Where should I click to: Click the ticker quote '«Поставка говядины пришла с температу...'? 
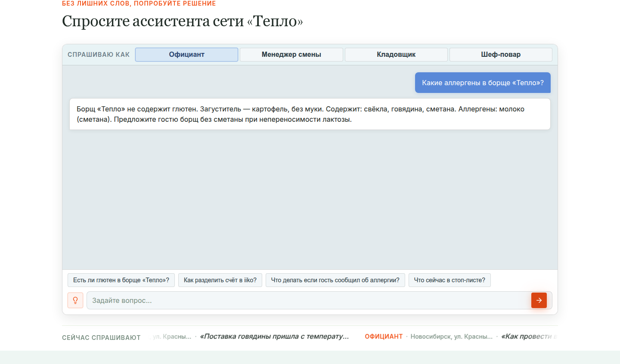275,336
